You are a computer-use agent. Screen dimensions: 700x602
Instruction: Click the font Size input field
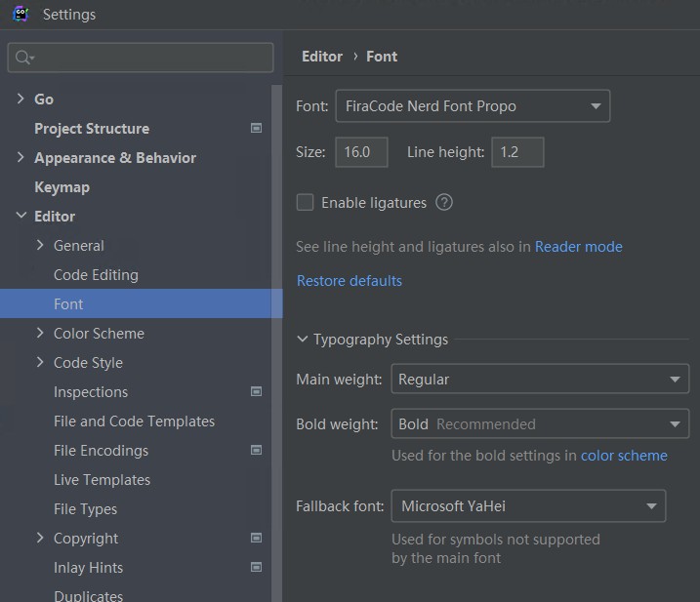[361, 152]
